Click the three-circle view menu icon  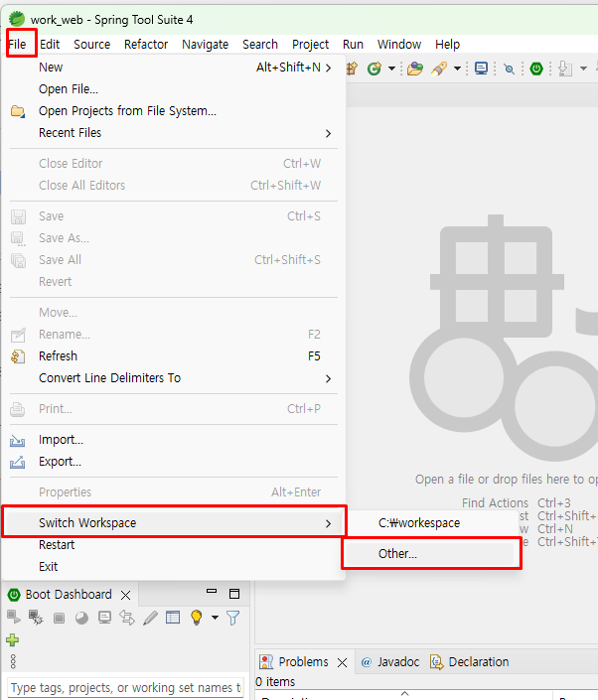tap(13, 661)
